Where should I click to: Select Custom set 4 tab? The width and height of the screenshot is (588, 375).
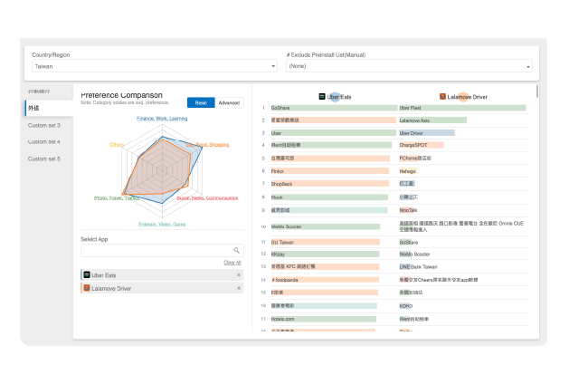click(x=44, y=142)
